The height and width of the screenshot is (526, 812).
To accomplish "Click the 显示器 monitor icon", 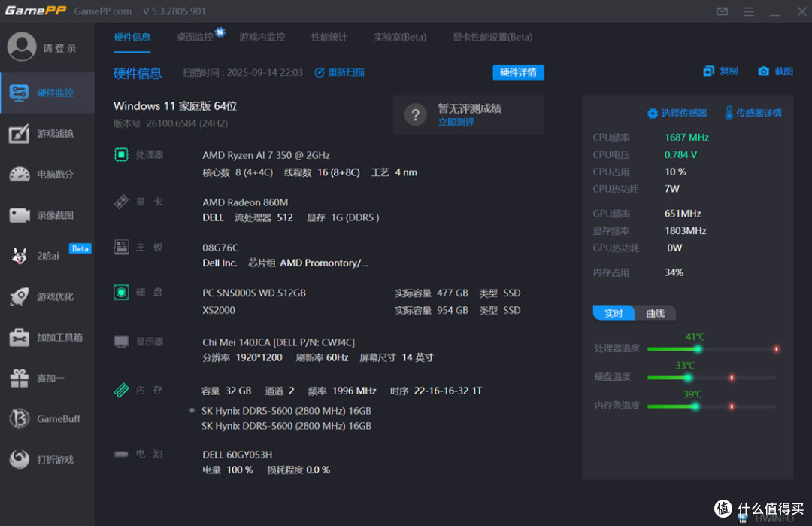I will [121, 342].
